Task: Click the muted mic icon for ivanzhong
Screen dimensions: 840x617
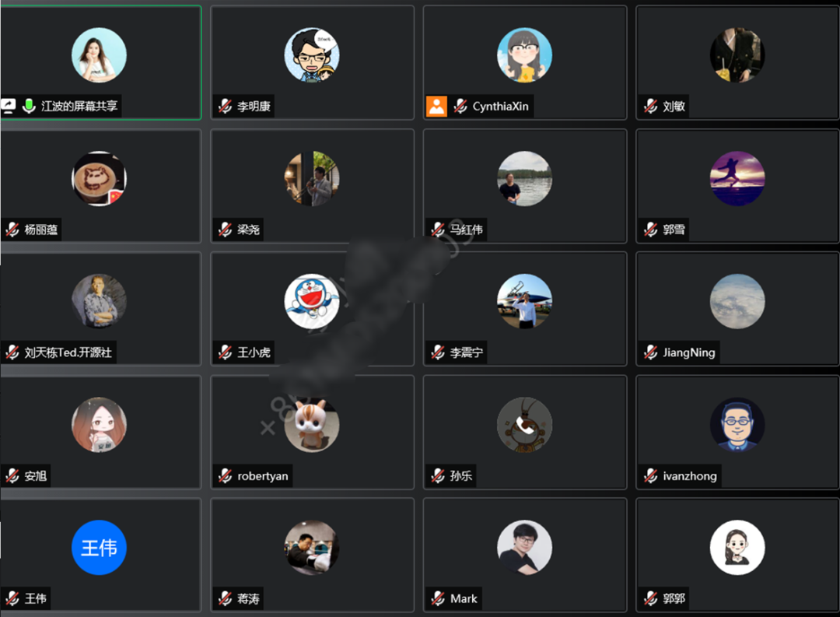Action: 651,475
